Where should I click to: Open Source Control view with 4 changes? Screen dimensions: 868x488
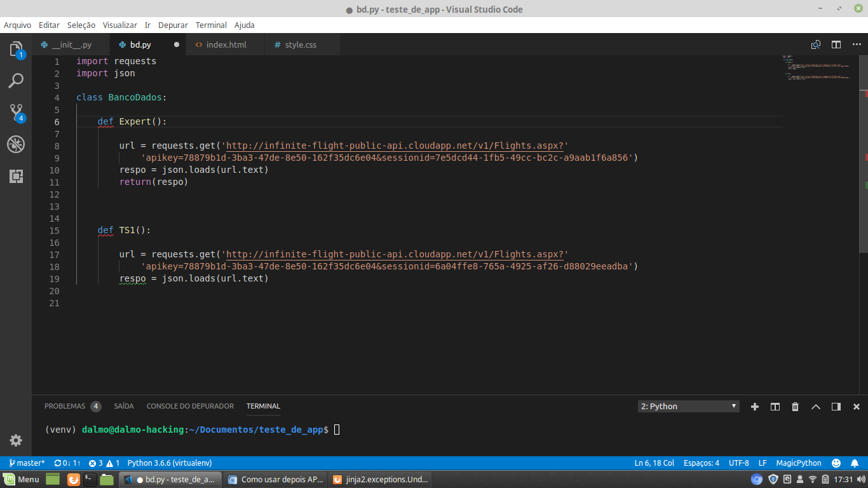pos(16,112)
